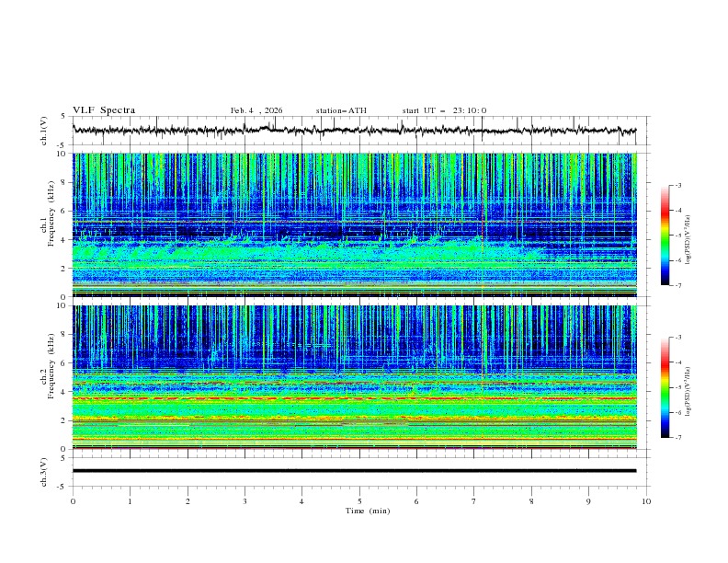728x563 pixels.
Task: Click the ch.2 "Frequency (kHz)" axis title
Action: point(51,366)
